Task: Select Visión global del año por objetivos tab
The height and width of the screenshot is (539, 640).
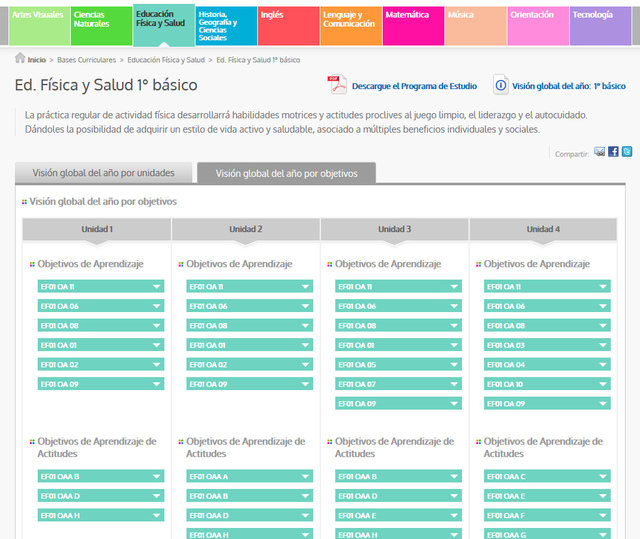Action: click(286, 173)
